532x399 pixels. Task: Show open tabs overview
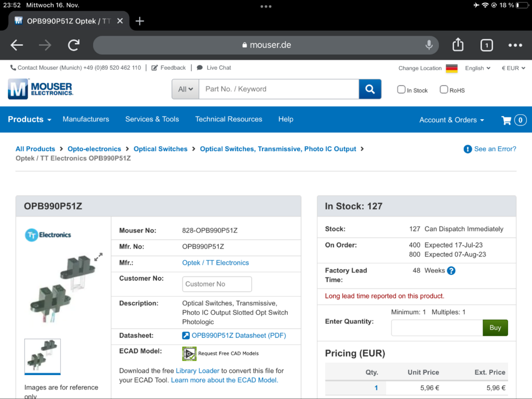click(x=487, y=45)
